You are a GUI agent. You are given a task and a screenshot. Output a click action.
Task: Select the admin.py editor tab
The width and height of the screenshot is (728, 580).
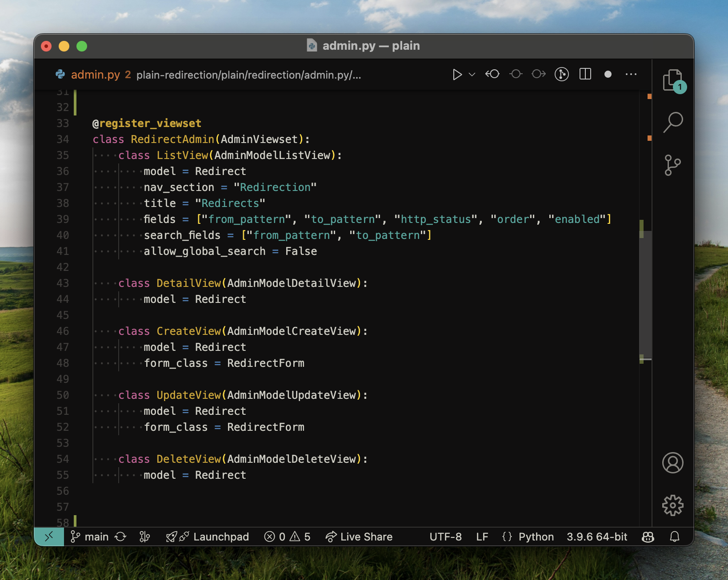pyautogui.click(x=95, y=75)
